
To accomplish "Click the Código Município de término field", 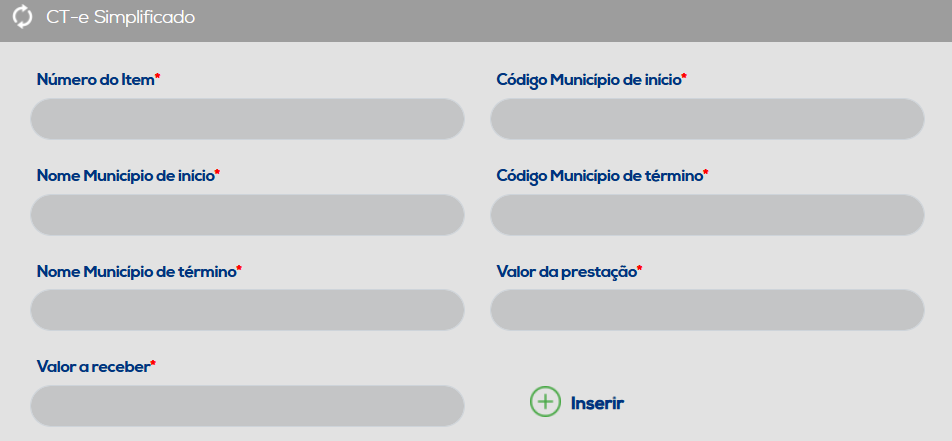I will (707, 215).
